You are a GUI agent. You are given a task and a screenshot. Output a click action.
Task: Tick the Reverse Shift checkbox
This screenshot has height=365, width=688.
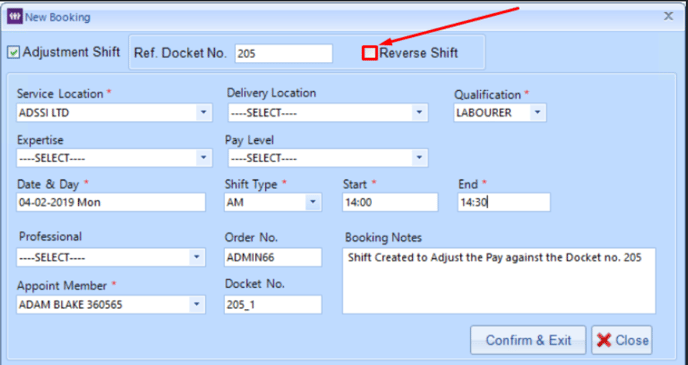coord(370,54)
